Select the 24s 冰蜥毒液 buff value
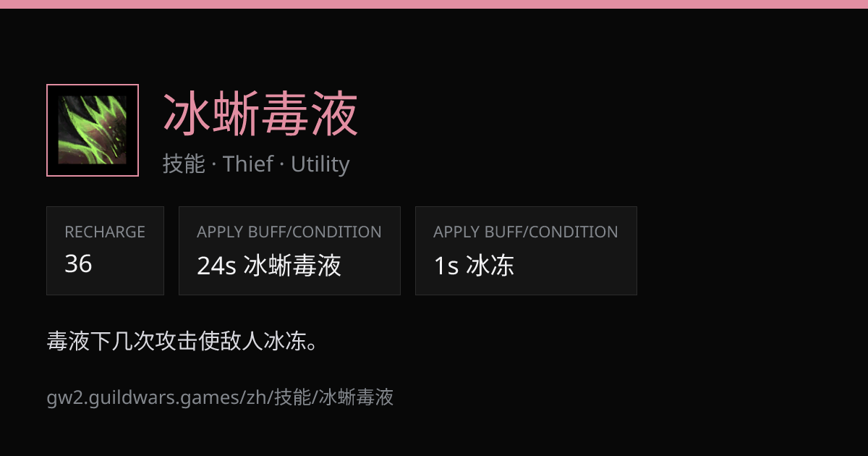868x456 pixels. (269, 266)
